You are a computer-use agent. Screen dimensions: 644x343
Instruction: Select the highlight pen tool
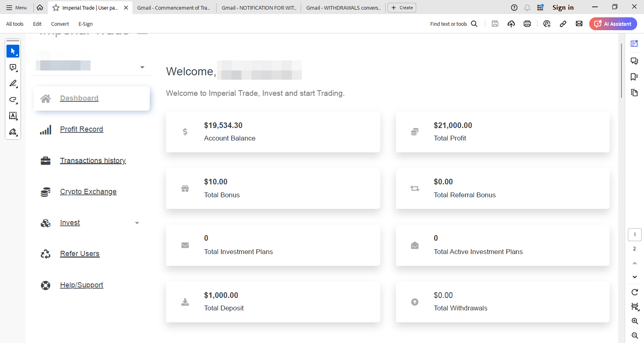[x=13, y=84]
